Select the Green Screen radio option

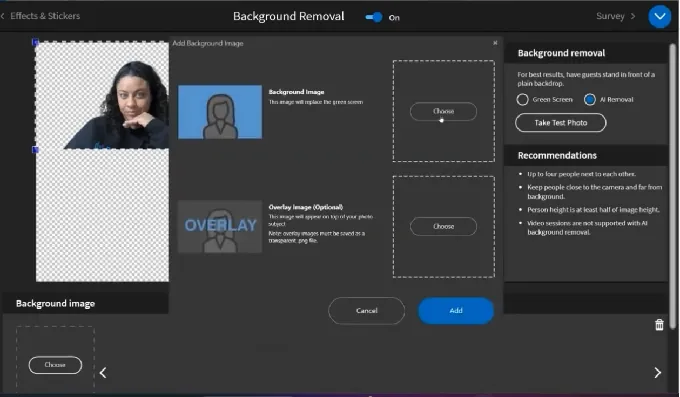[523, 99]
